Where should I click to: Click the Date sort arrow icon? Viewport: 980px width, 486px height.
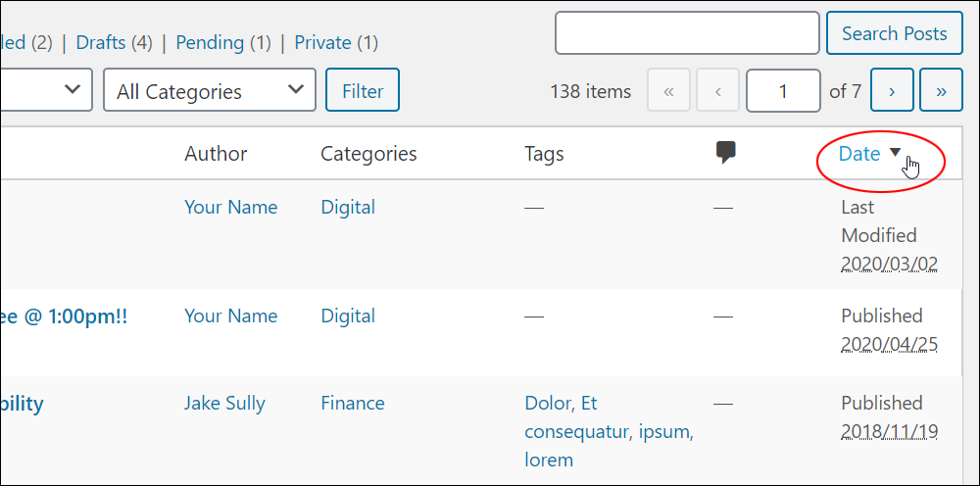click(x=895, y=152)
